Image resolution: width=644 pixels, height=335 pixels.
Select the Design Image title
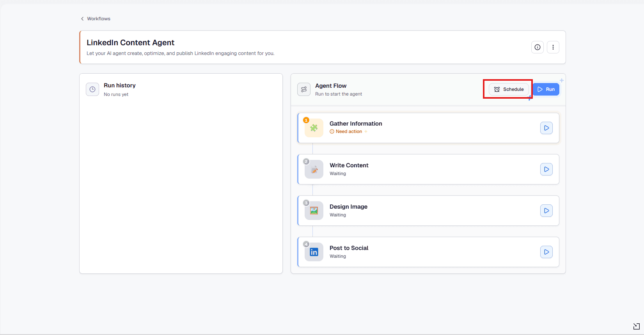pyautogui.click(x=348, y=207)
